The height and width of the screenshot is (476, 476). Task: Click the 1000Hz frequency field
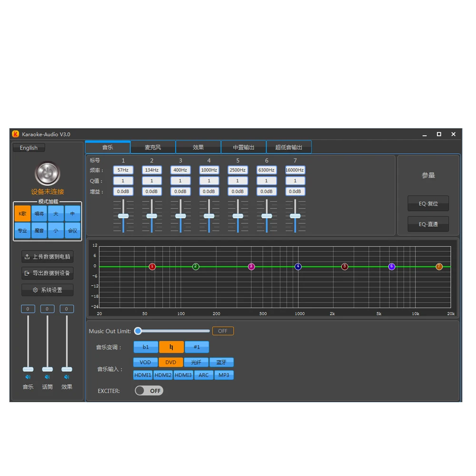point(209,170)
